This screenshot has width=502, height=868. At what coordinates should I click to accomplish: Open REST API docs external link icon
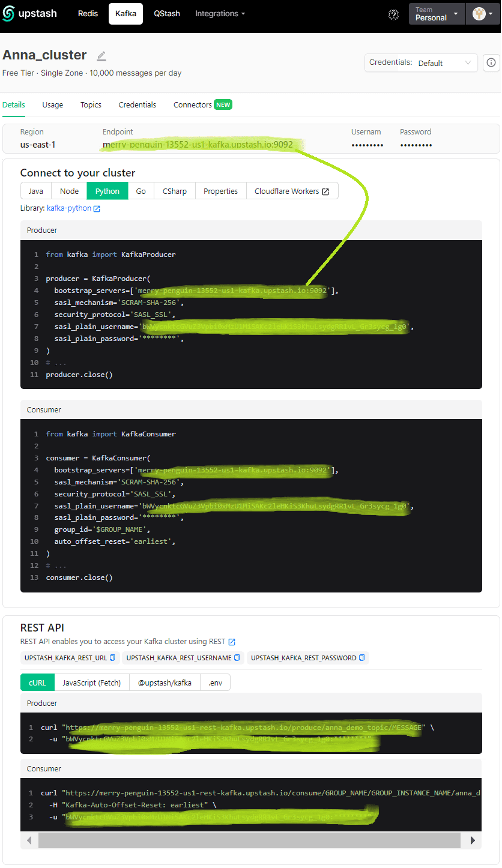pyautogui.click(x=232, y=642)
